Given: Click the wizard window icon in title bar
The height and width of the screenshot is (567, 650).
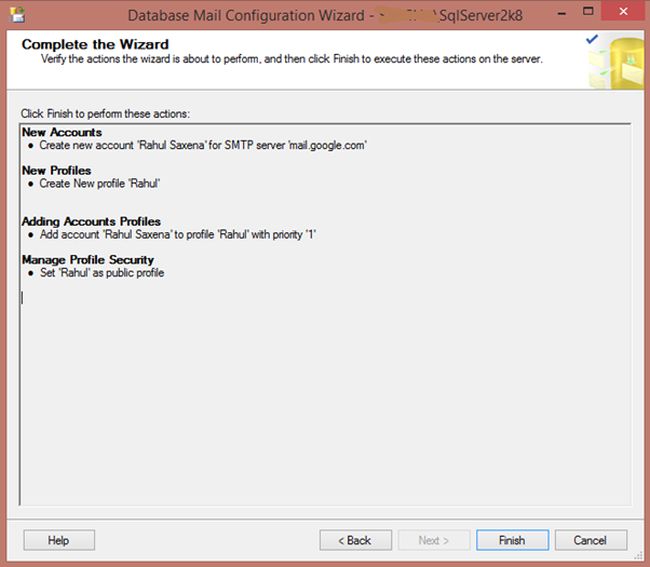Looking at the screenshot, I should point(17,15).
